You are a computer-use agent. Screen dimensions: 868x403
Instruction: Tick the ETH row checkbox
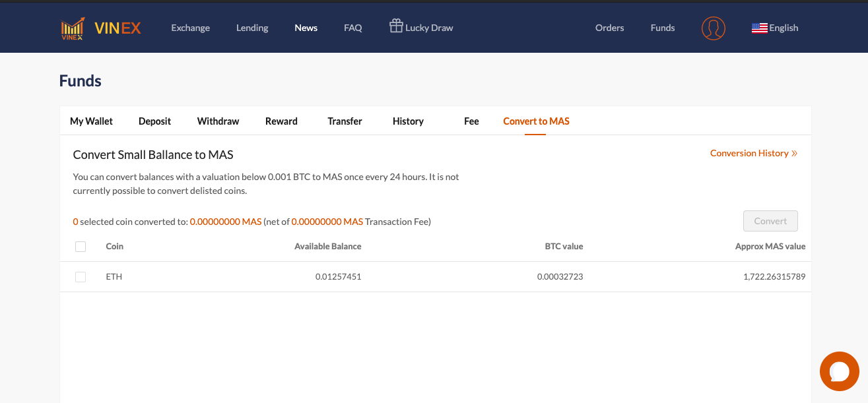[x=81, y=277]
